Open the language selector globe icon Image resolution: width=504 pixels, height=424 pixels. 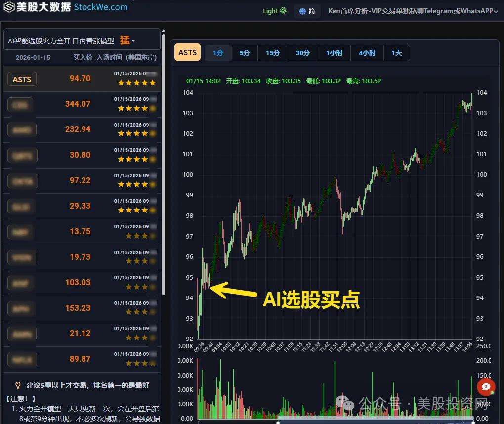click(302, 11)
